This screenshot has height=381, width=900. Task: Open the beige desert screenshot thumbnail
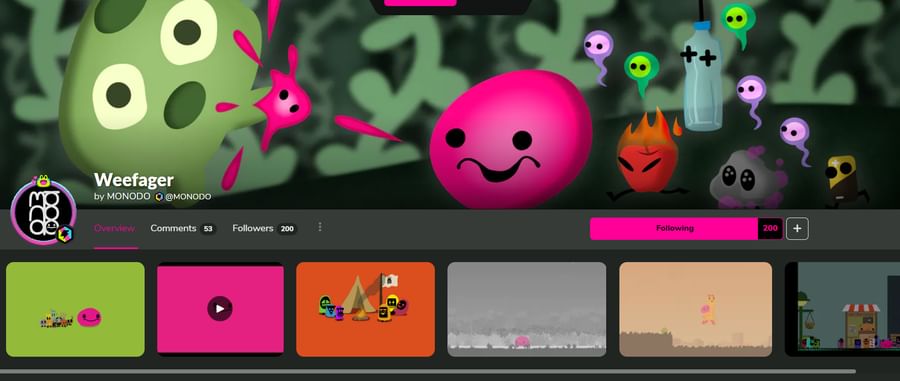(x=696, y=309)
